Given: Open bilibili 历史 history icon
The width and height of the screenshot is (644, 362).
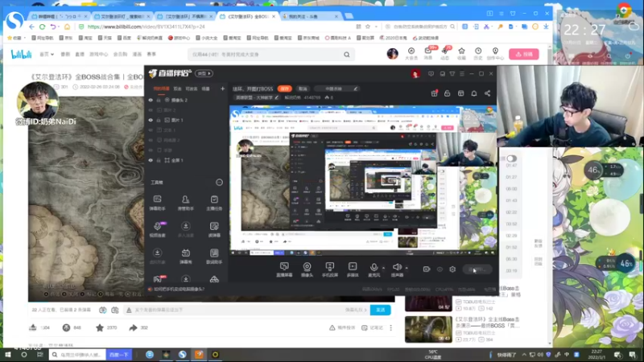Looking at the screenshot, I should [478, 53].
